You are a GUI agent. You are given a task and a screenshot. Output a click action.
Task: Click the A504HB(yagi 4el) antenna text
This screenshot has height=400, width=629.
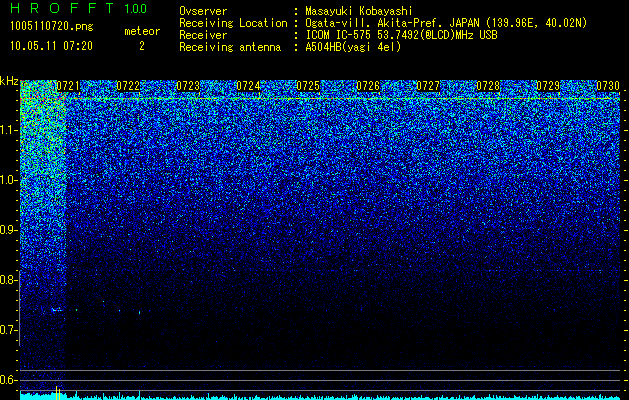coord(353,47)
